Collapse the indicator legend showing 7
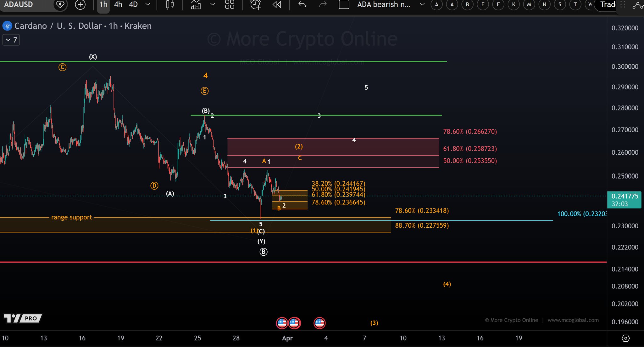The width and height of the screenshot is (644, 347). click(11, 40)
